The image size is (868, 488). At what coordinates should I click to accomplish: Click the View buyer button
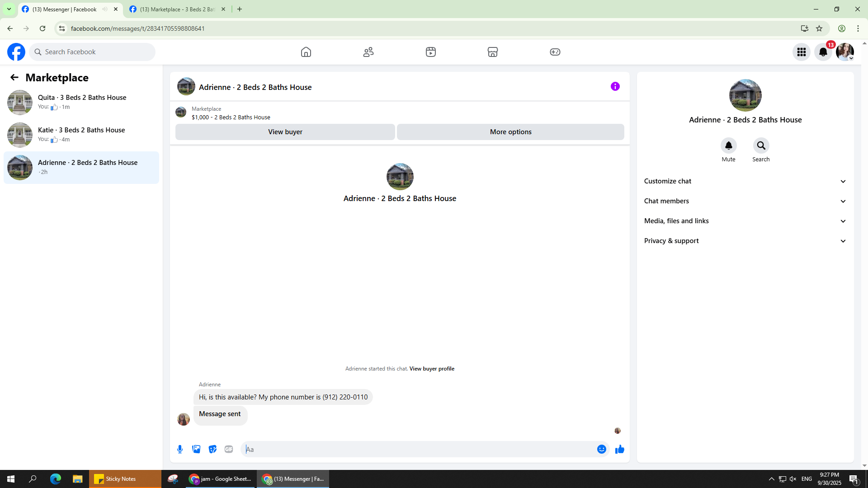click(285, 132)
